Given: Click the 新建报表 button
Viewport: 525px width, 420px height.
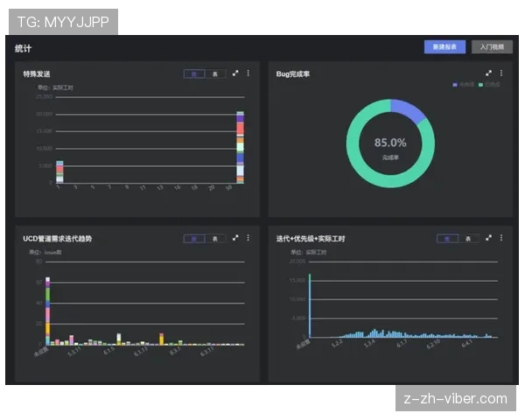Looking at the screenshot, I should 444,47.
